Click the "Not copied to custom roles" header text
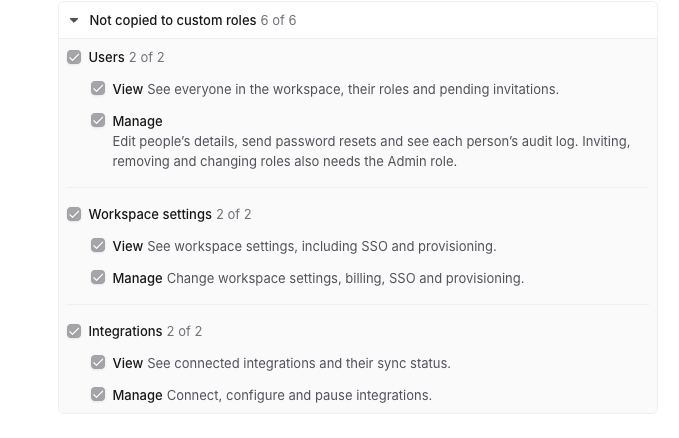Viewport: 679px width, 438px height. click(x=173, y=20)
